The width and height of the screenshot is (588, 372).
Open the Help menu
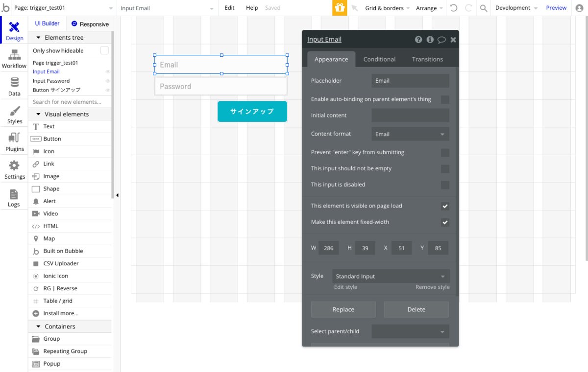pyautogui.click(x=252, y=8)
